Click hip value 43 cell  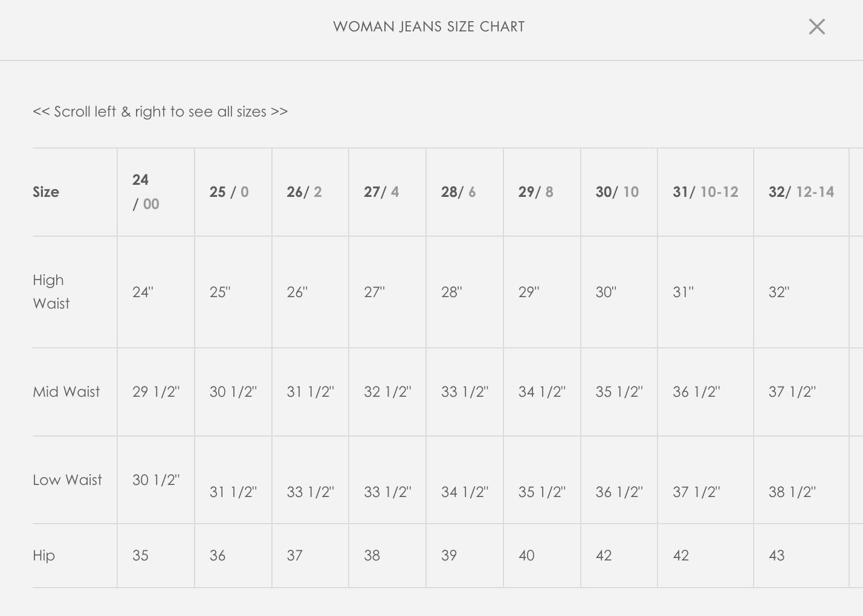pyautogui.click(x=777, y=556)
